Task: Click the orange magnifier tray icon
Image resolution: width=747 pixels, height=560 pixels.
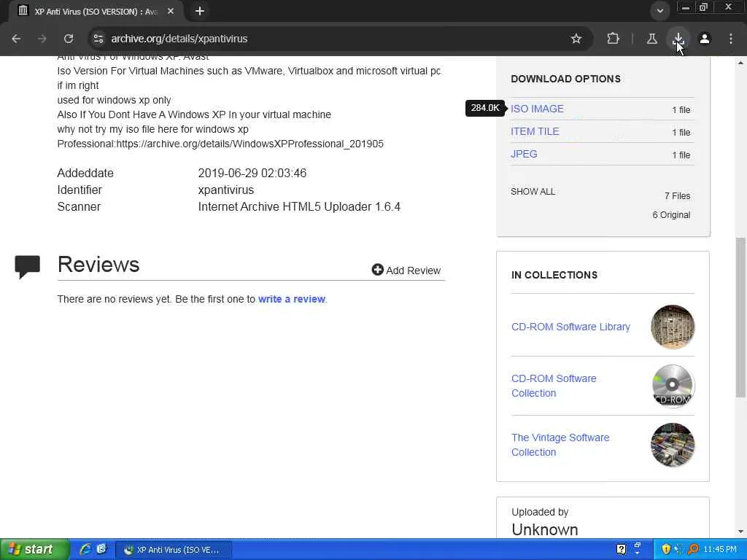Action: coord(693,550)
